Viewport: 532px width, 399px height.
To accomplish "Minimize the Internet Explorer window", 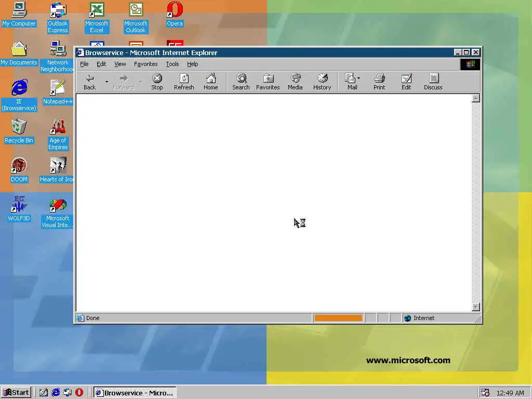I will point(458,52).
